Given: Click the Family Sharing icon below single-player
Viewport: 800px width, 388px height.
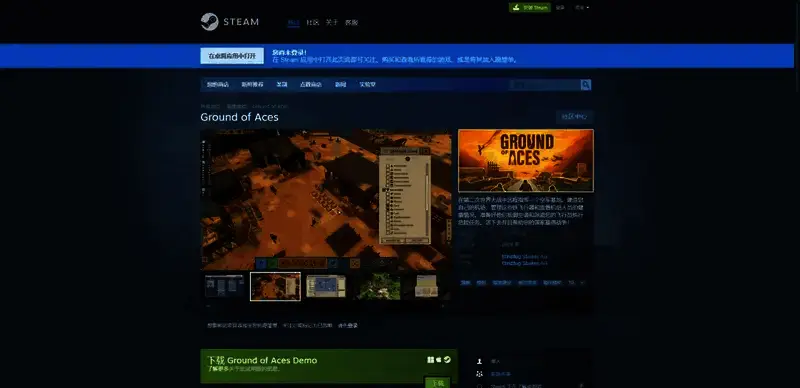Looking at the screenshot, I should pos(479,374).
